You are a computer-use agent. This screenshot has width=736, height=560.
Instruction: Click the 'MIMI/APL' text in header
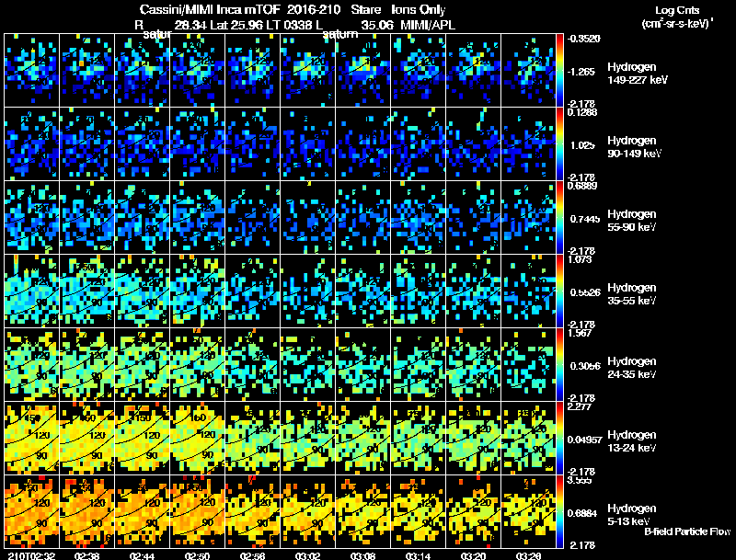[x=428, y=25]
